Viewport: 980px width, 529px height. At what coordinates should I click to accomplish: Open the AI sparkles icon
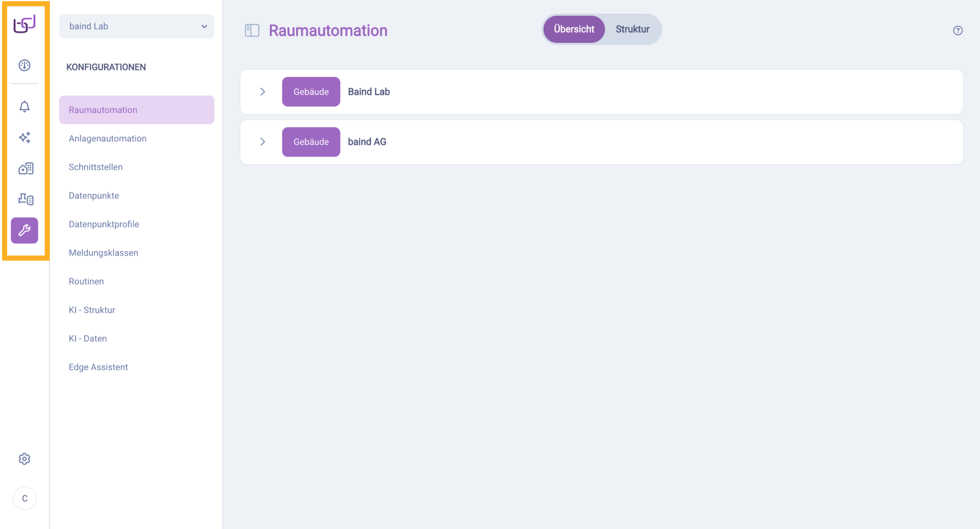tap(24, 137)
